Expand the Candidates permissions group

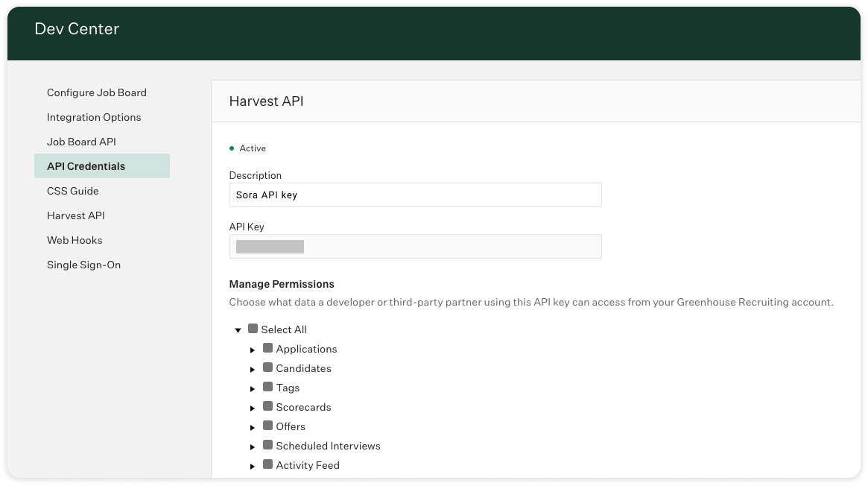click(x=253, y=369)
